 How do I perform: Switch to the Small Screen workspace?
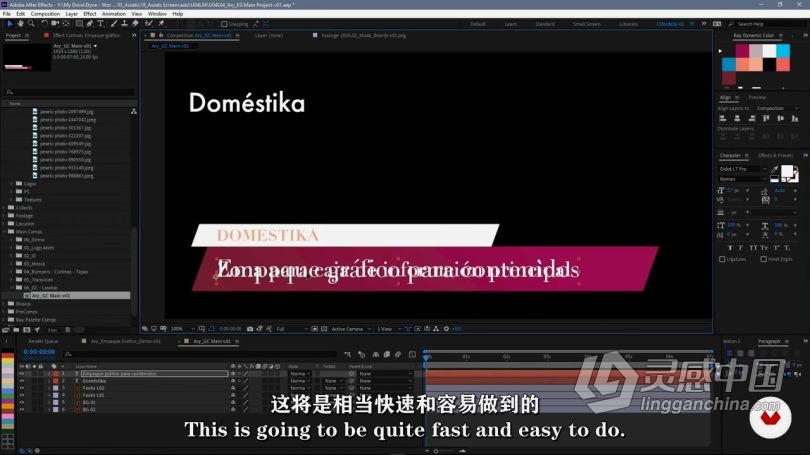click(587, 24)
